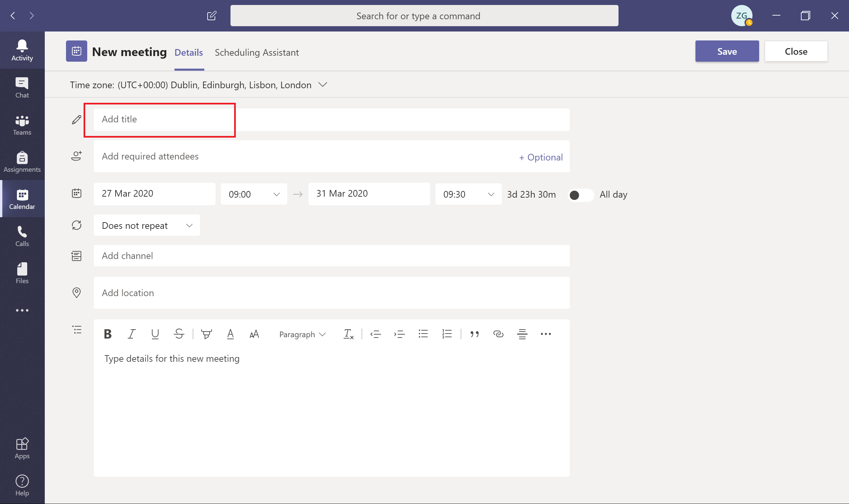Open the font color picker
The height and width of the screenshot is (504, 849).
coord(230,334)
